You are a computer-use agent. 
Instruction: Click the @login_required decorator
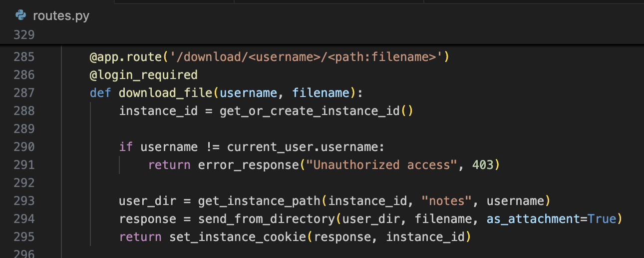coord(144,75)
